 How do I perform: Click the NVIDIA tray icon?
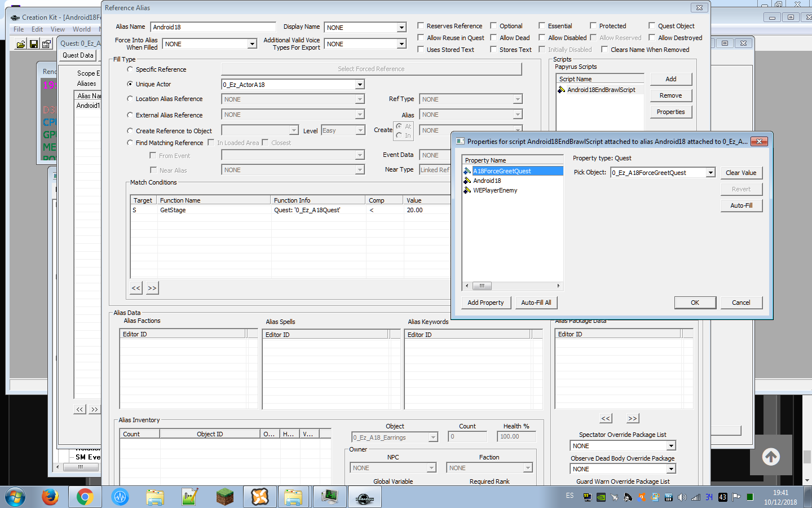point(601,497)
